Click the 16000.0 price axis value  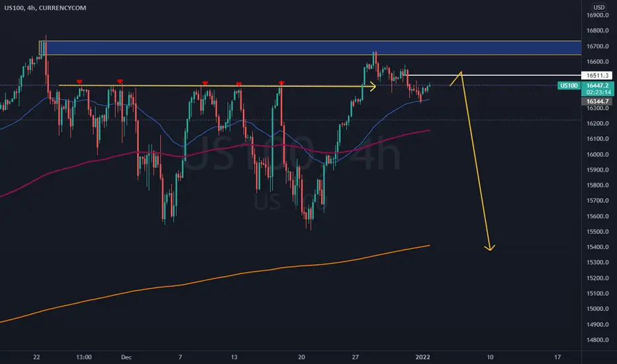(x=597, y=154)
